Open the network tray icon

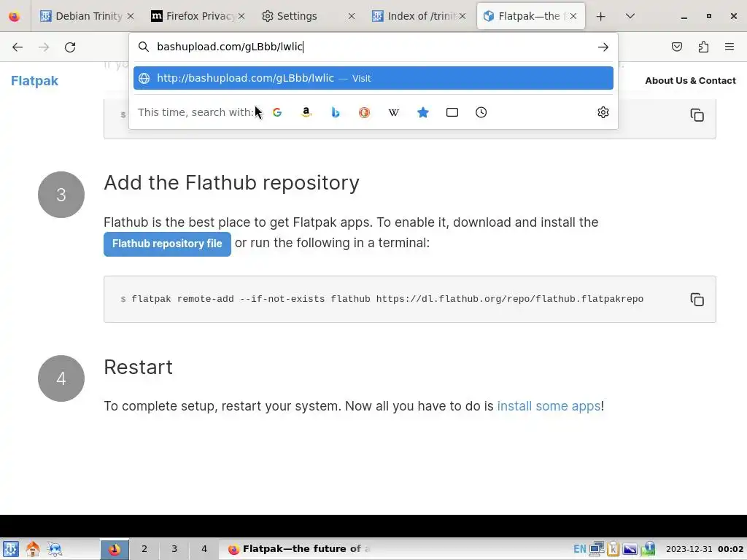597,549
